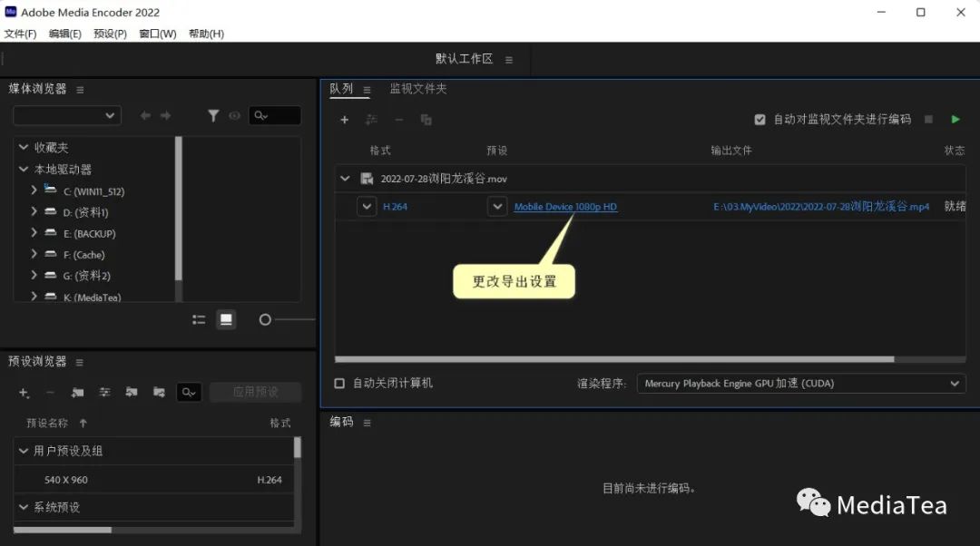Switch media browser to list view
The height and width of the screenshot is (546, 980).
pyautogui.click(x=199, y=320)
